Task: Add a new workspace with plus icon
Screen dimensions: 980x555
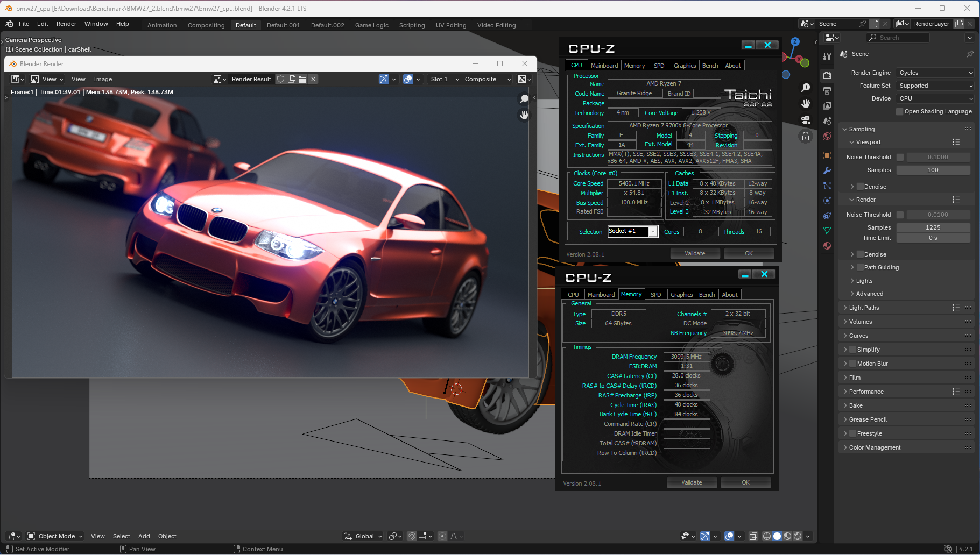Action: 527,25
